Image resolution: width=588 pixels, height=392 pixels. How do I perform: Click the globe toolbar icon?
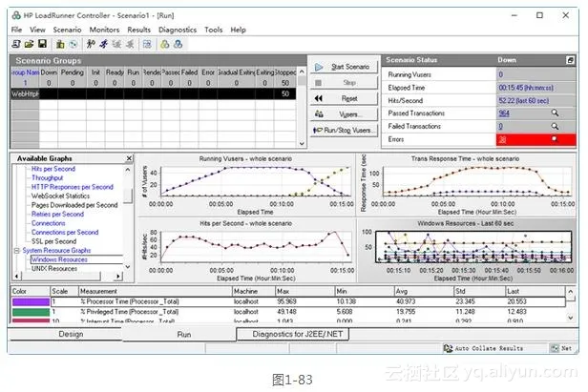point(73,44)
